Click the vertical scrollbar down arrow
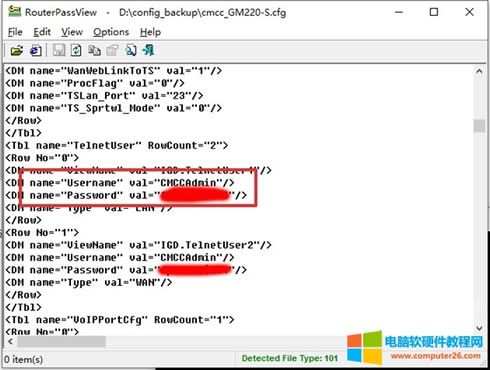 (x=479, y=328)
